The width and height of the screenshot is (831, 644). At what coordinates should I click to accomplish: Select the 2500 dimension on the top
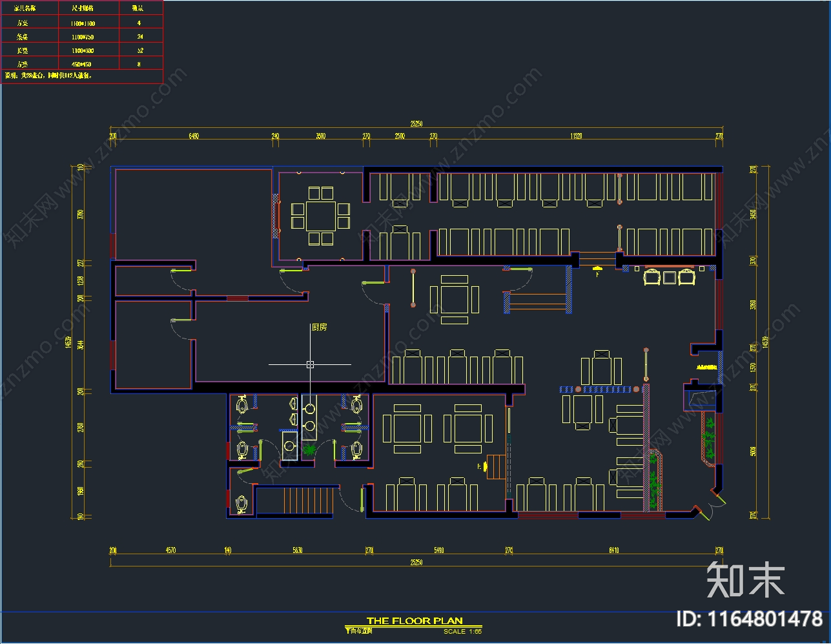(x=400, y=136)
